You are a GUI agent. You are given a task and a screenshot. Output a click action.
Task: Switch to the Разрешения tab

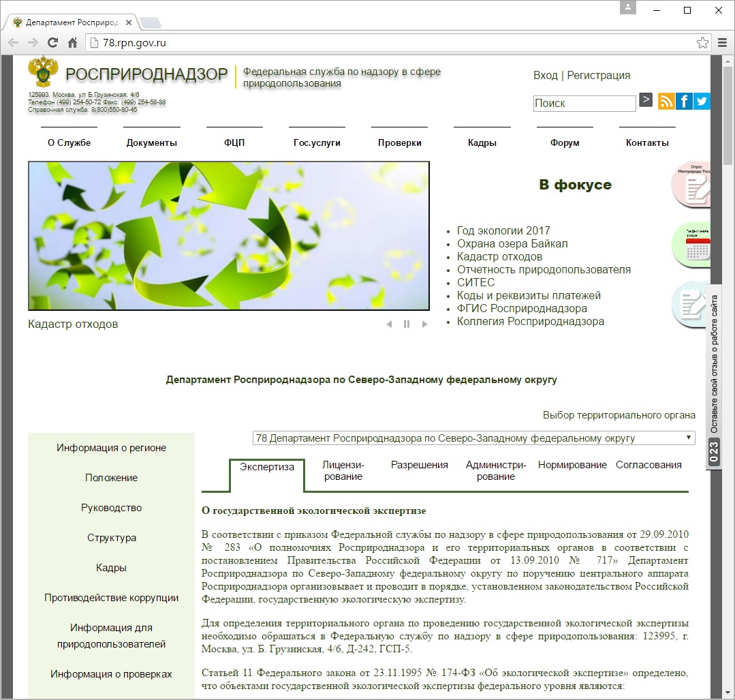(x=419, y=465)
